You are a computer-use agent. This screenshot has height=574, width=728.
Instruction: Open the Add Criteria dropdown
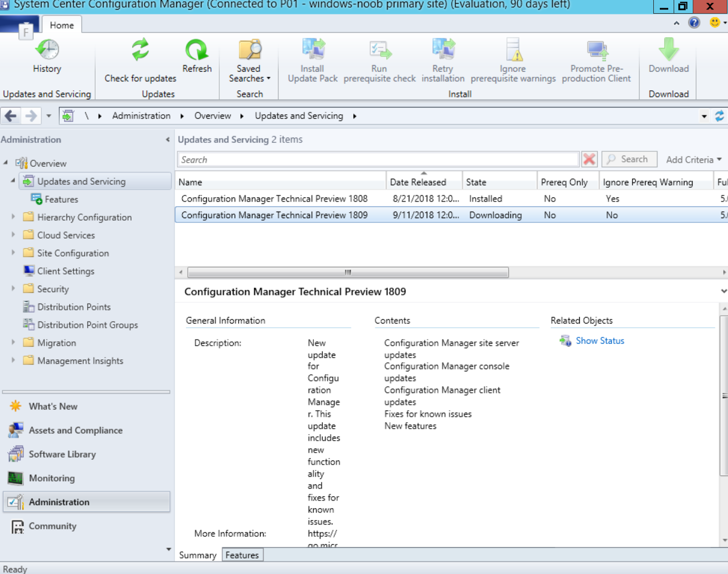pos(694,160)
